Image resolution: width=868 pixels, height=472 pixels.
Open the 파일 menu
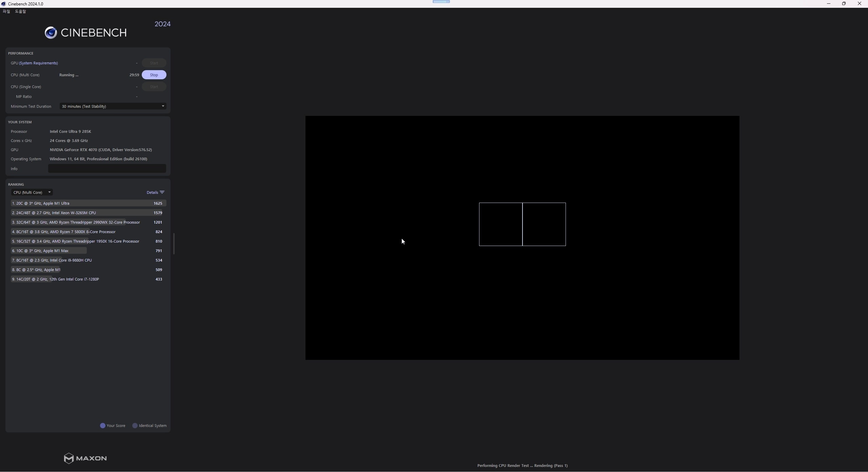tap(6, 12)
